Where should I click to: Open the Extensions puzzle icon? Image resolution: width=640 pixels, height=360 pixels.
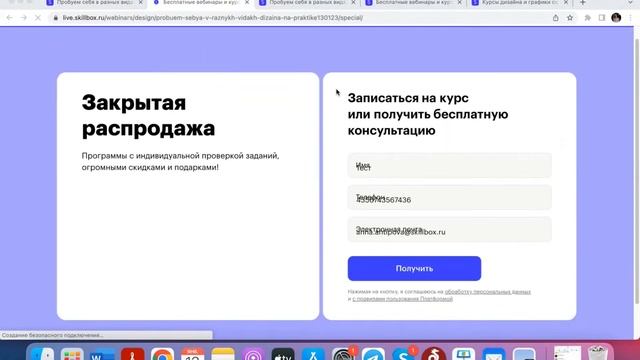(x=588, y=18)
